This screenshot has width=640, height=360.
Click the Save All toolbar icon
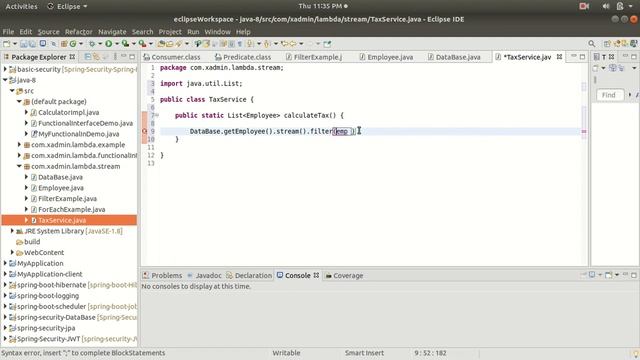(x=32, y=44)
